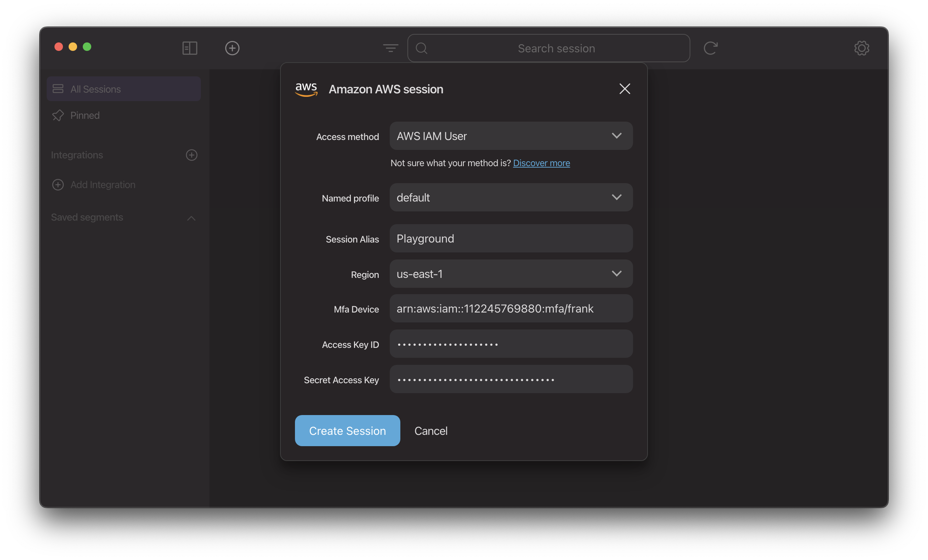Select All Sessions in the sidebar

coord(95,89)
